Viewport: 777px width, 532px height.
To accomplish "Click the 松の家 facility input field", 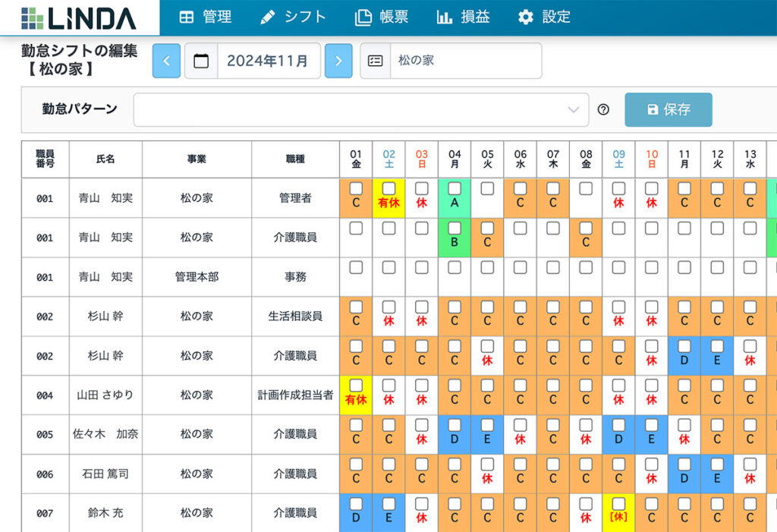I will pos(463,61).
